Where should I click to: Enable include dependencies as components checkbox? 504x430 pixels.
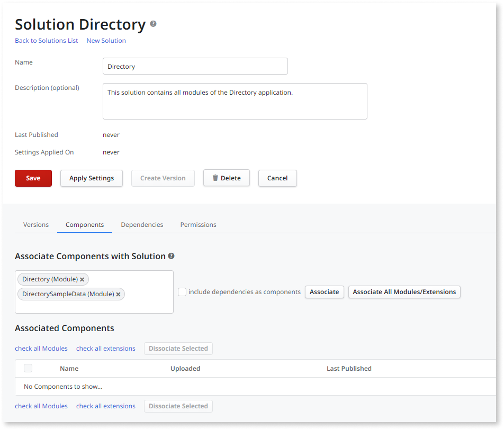[x=182, y=292]
